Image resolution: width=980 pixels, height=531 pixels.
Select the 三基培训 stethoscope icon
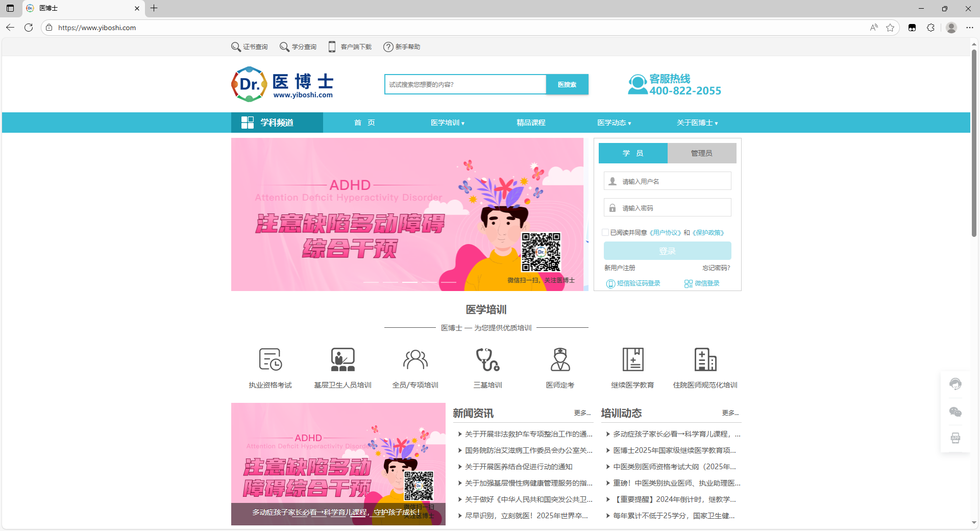tap(487, 359)
